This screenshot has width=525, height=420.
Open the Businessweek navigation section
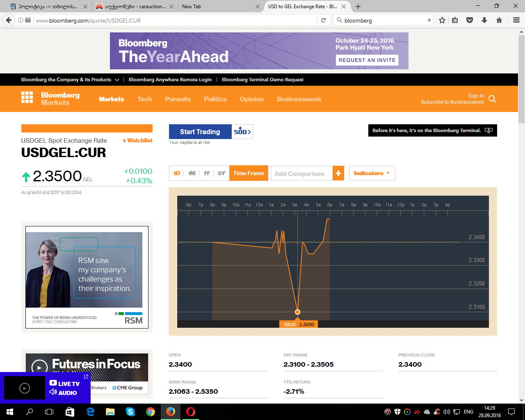pyautogui.click(x=299, y=99)
